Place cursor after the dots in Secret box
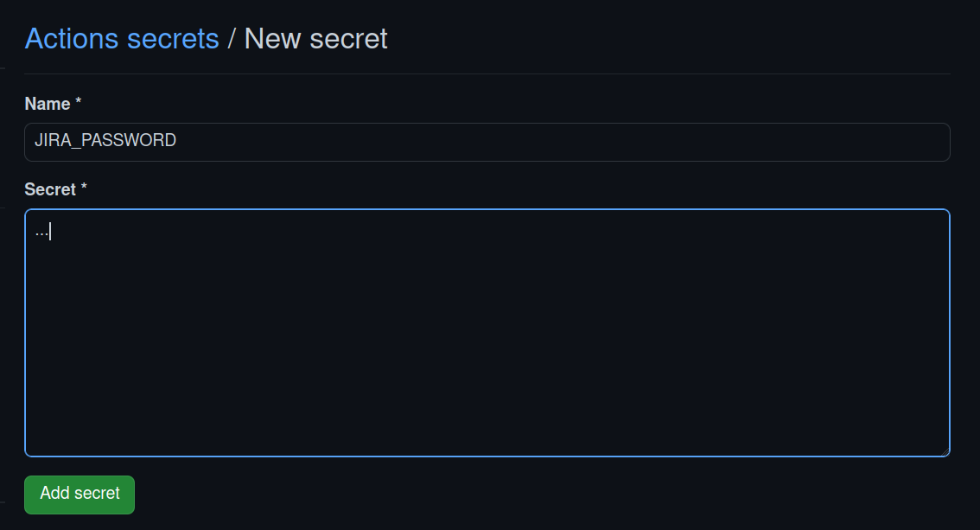The image size is (980, 530). click(51, 232)
